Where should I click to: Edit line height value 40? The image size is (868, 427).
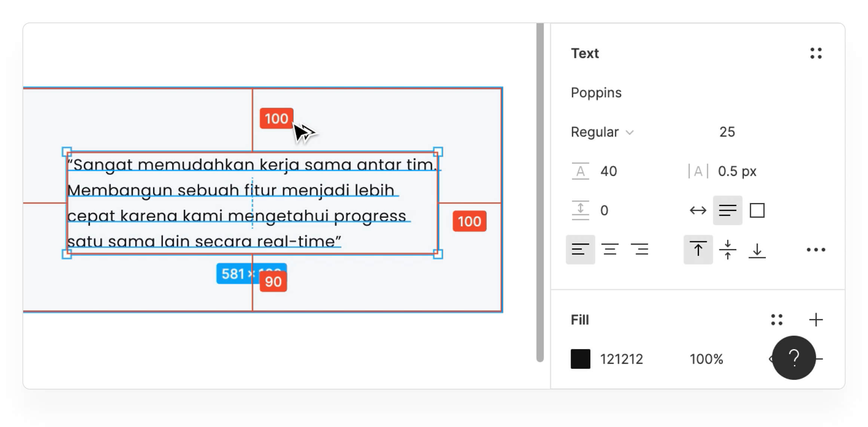608,171
